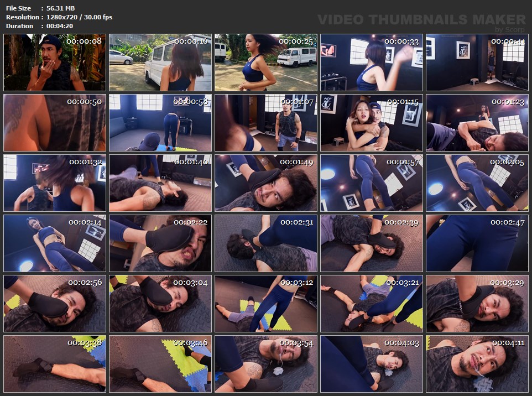The image size is (532, 396).
Task: Select the frame timestamped 00:00:16
Action: (x=160, y=62)
